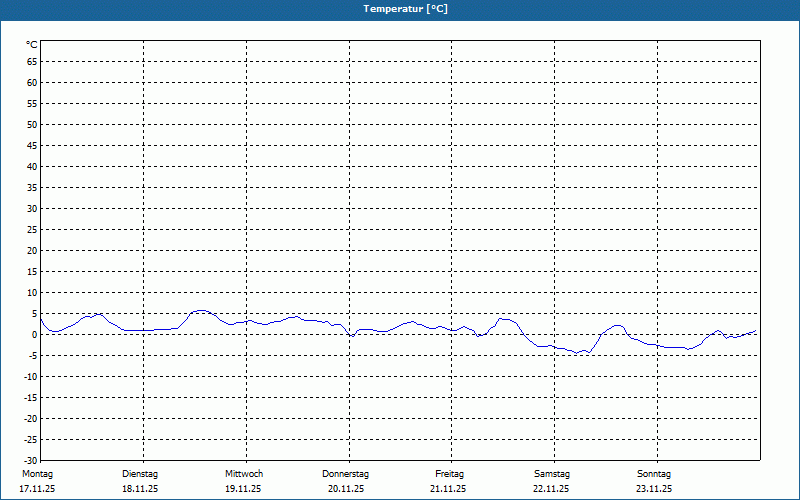Select the 60 value on the temperature axis
This screenshot has width=800, height=500.
pyautogui.click(x=32, y=83)
